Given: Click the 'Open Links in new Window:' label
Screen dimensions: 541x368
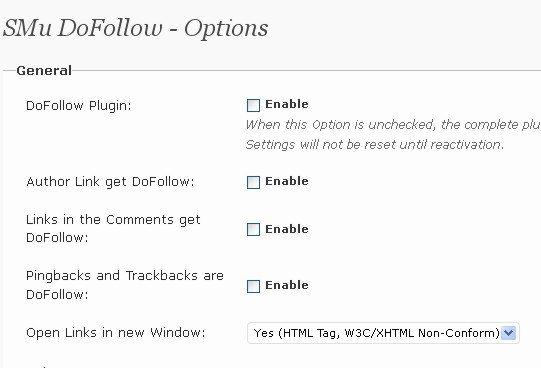Looking at the screenshot, I should pyautogui.click(x=116, y=333).
